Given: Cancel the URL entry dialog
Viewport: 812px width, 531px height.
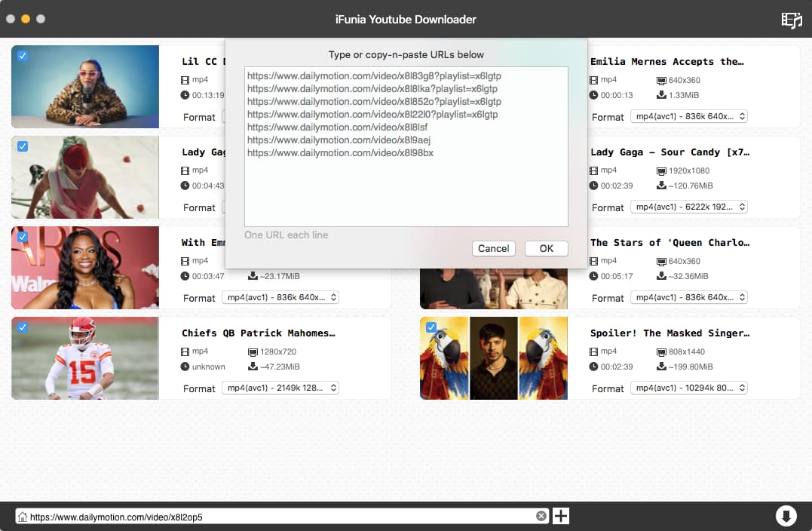Looking at the screenshot, I should click(493, 249).
